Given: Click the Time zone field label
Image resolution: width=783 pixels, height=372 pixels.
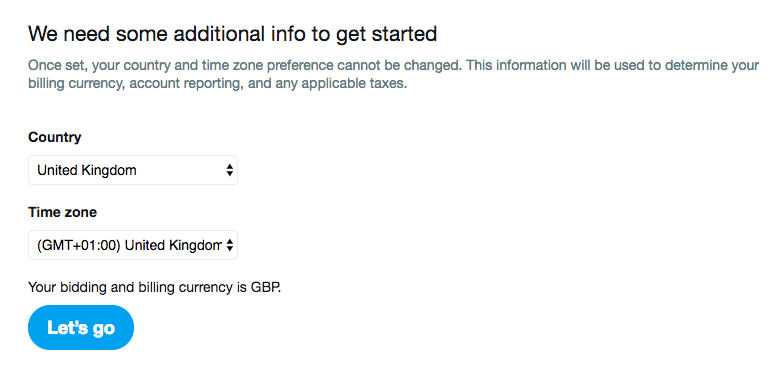Looking at the screenshot, I should pos(62,212).
